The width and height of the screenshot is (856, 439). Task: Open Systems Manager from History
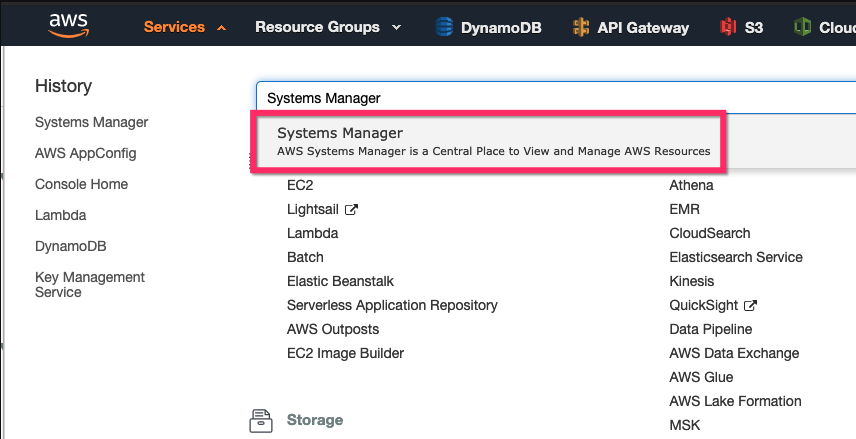(92, 122)
